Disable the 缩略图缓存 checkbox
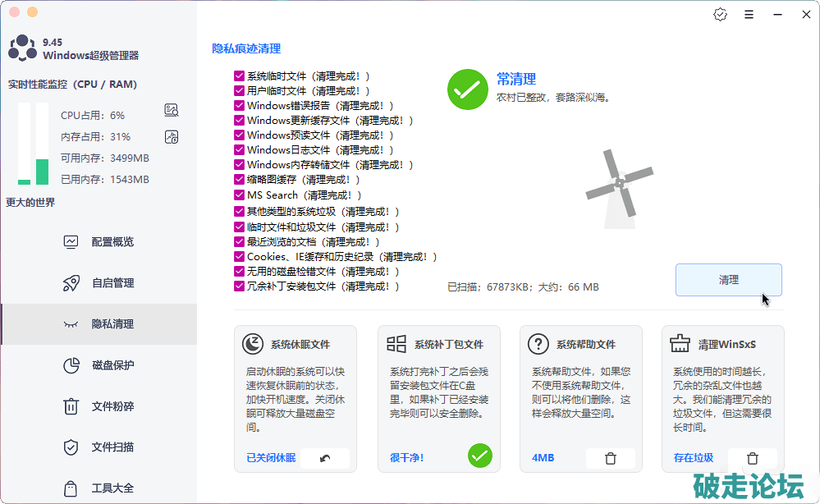This screenshot has height=504, width=820. point(239,180)
